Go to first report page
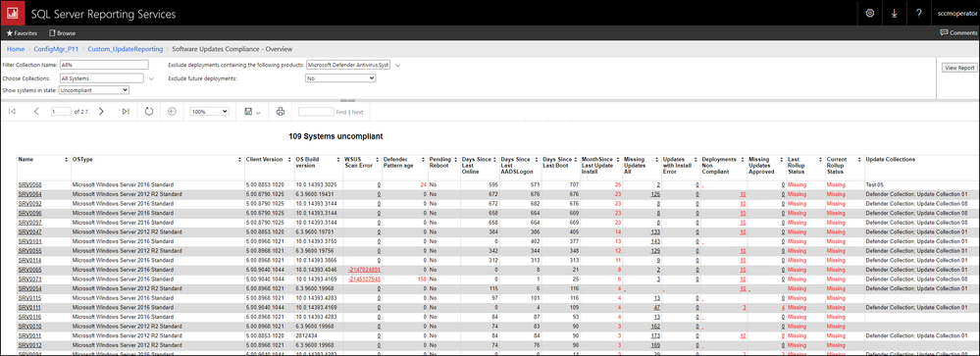The height and width of the screenshot is (356, 980). pos(12,111)
